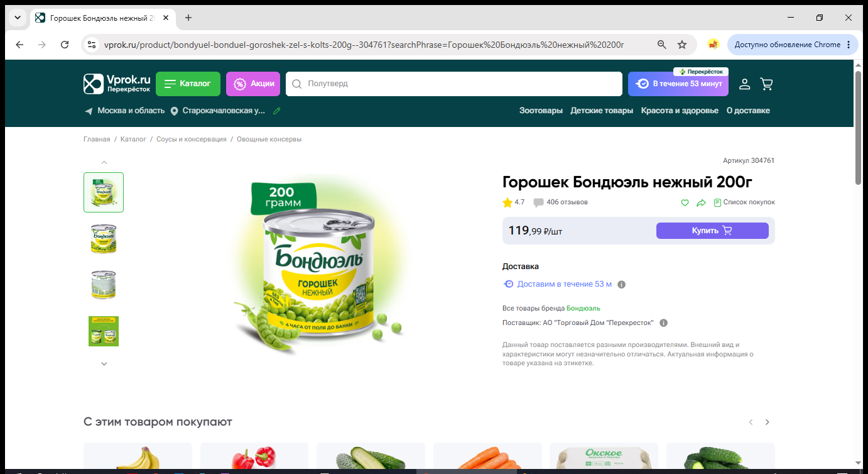Click the Артикул 304761 text
Image resolution: width=868 pixels, height=474 pixels.
tap(749, 161)
